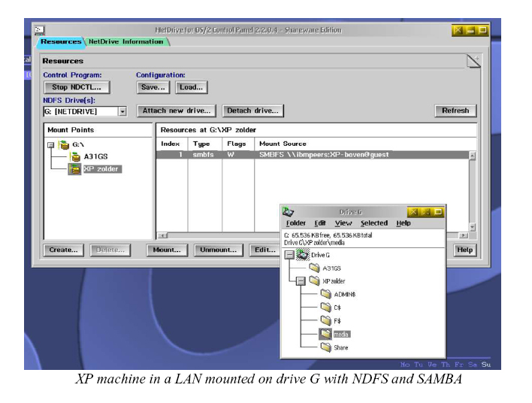Image resolution: width=532 pixels, height=403 pixels.
Task: Switch to the Resources tab
Action: pyautogui.click(x=61, y=42)
